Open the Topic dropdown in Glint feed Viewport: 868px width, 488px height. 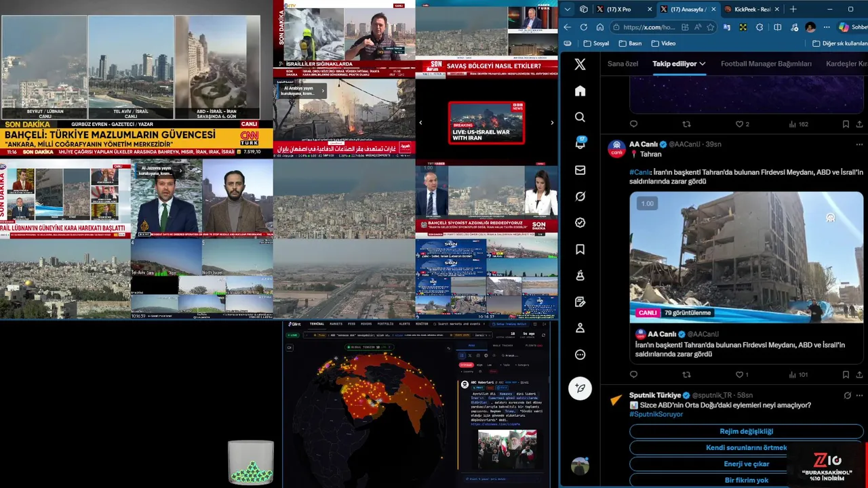point(505,365)
